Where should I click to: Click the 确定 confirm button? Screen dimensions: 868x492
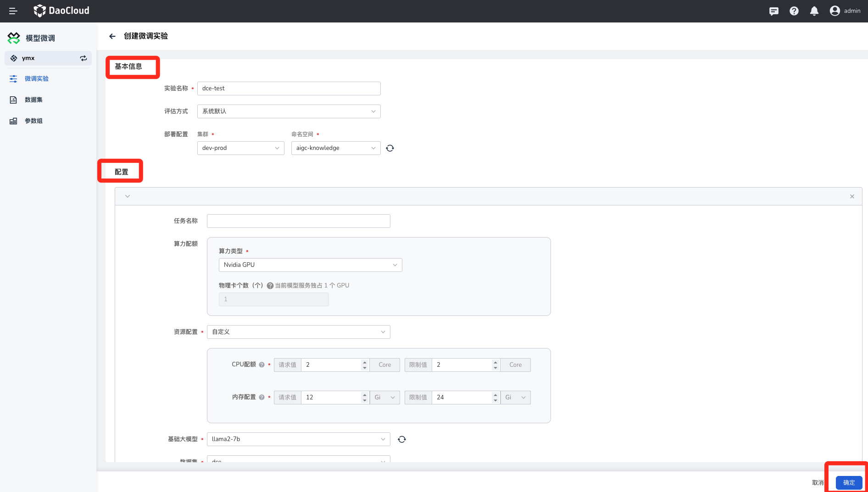[849, 482]
